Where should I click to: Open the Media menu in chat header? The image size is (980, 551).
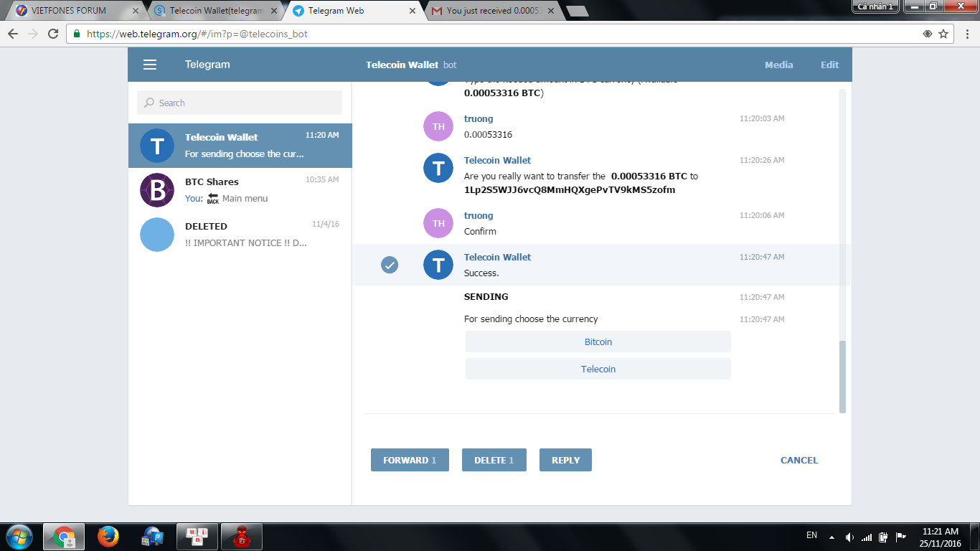(778, 65)
